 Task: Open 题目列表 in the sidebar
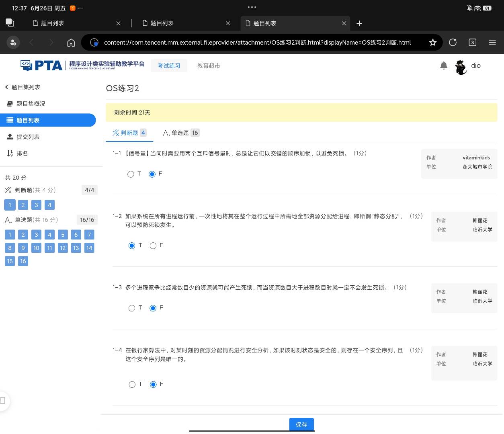coord(48,120)
